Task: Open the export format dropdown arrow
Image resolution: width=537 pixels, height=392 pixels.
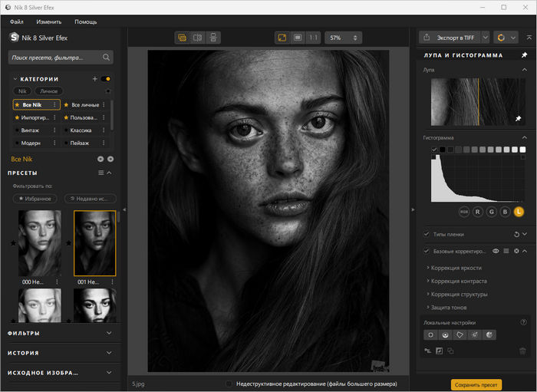Action: (x=485, y=37)
